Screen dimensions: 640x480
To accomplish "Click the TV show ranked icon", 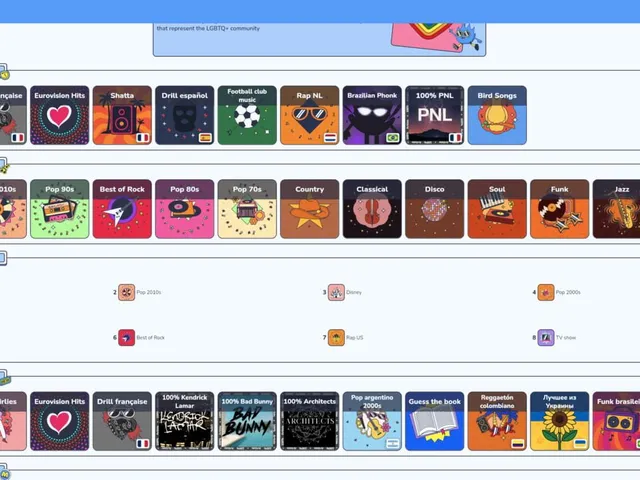I will pyautogui.click(x=546, y=338).
